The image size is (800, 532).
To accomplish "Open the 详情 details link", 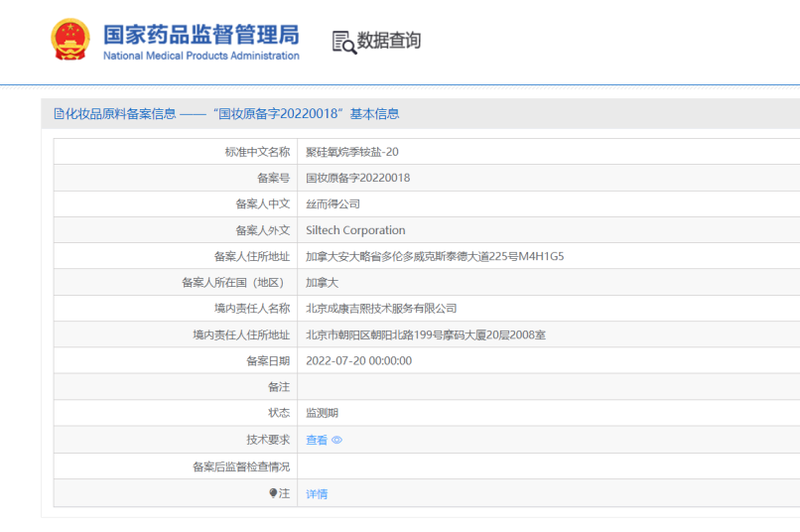I will (316, 493).
